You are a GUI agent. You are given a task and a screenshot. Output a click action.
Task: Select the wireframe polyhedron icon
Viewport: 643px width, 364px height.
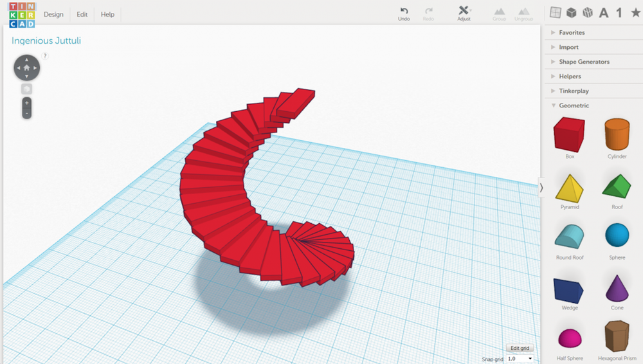(x=588, y=13)
